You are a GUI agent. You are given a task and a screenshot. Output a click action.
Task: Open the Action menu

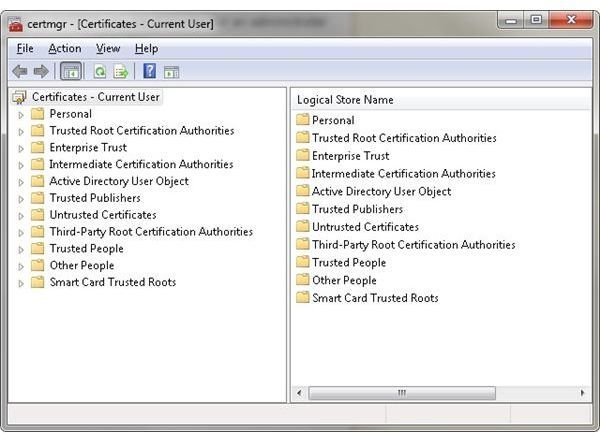(65, 49)
